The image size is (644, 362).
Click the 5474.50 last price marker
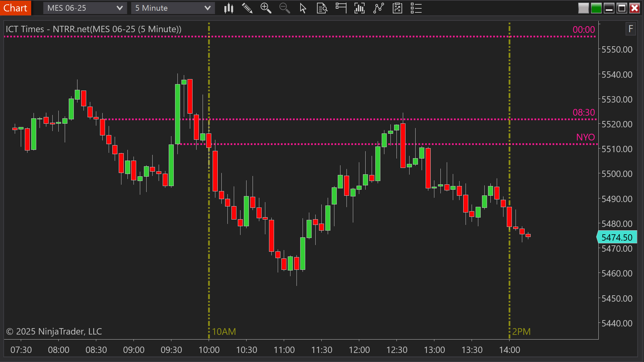tap(616, 237)
